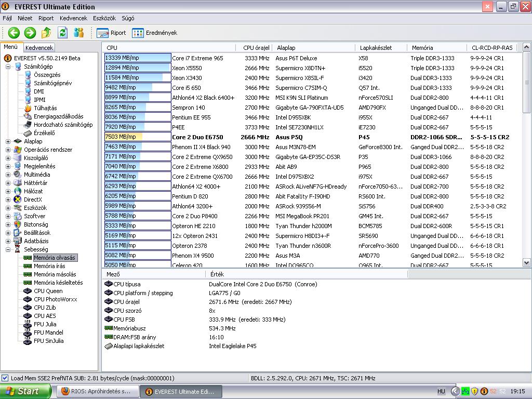Click the Szoftver tree icon
Viewport: 532px width, 399px height.
coord(18,216)
